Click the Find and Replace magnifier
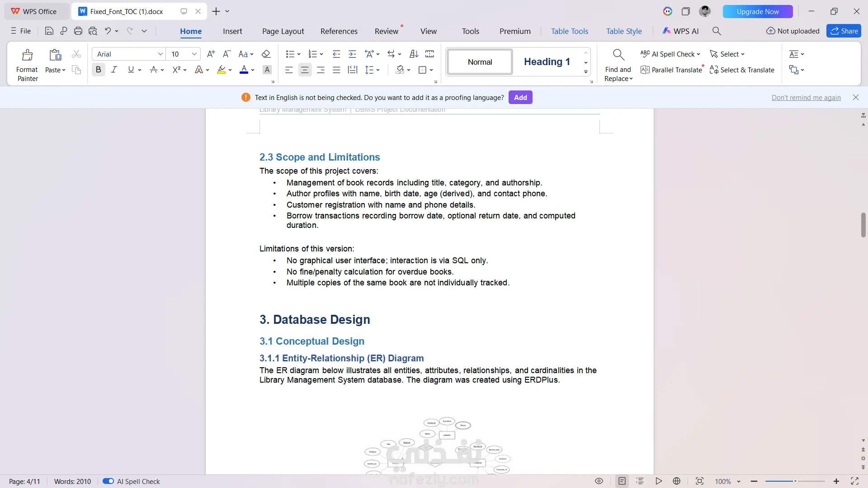The height and width of the screenshot is (488, 868). (x=618, y=65)
